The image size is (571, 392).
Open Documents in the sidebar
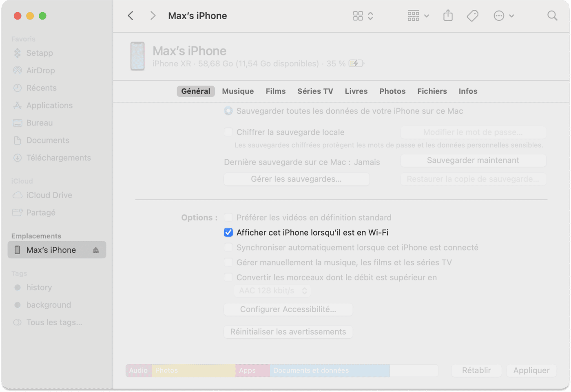pyautogui.click(x=48, y=141)
